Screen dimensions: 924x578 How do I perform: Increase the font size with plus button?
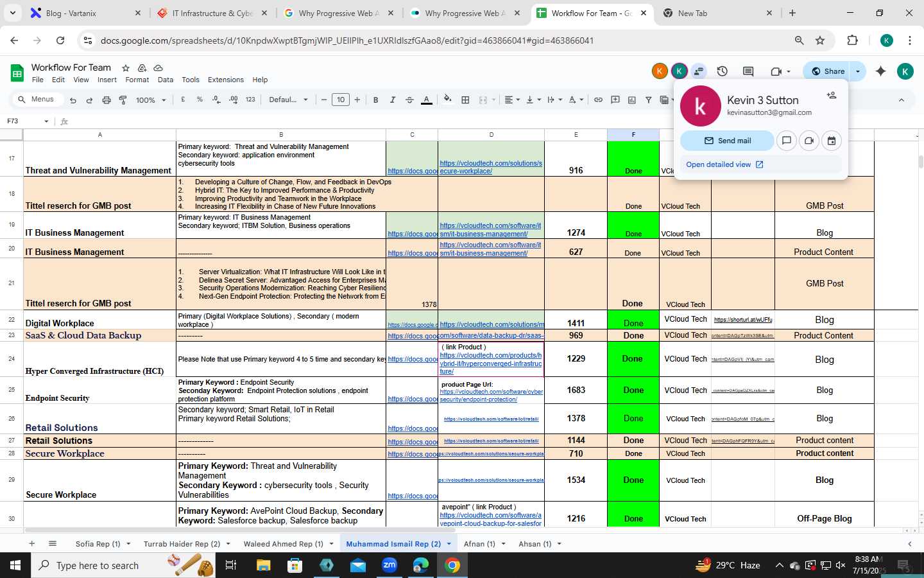357,100
